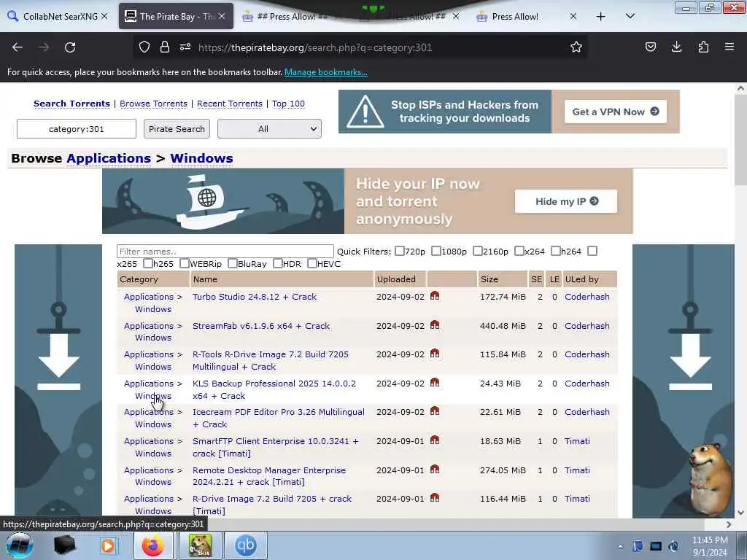Open the All category dropdown
The width and height of the screenshot is (747, 560).
(x=270, y=128)
